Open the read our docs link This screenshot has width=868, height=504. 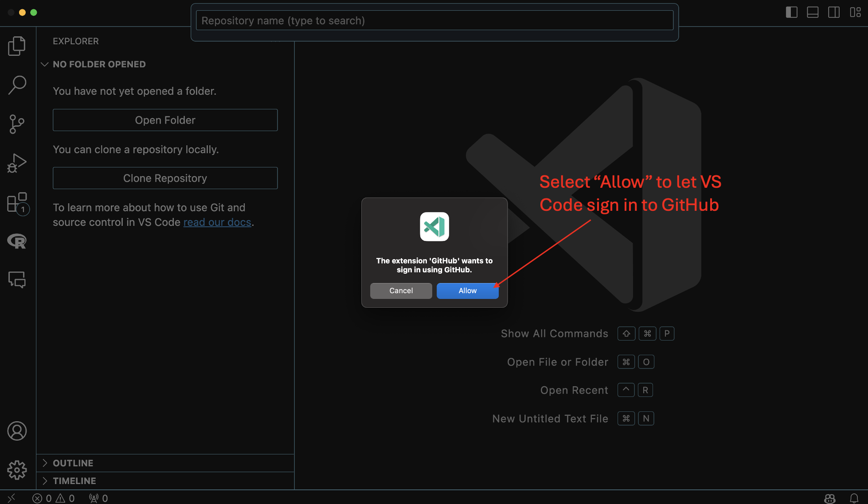217,222
